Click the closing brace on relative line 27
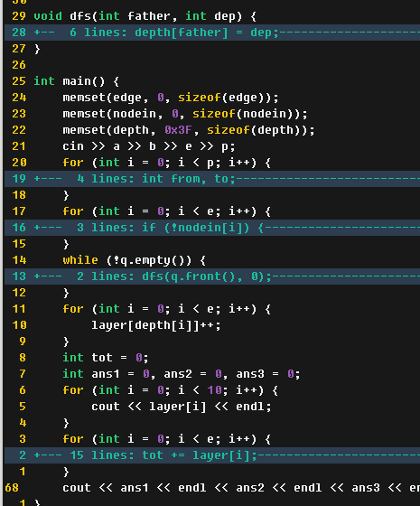Screen dimensions: 420x506 [x=37, y=49]
